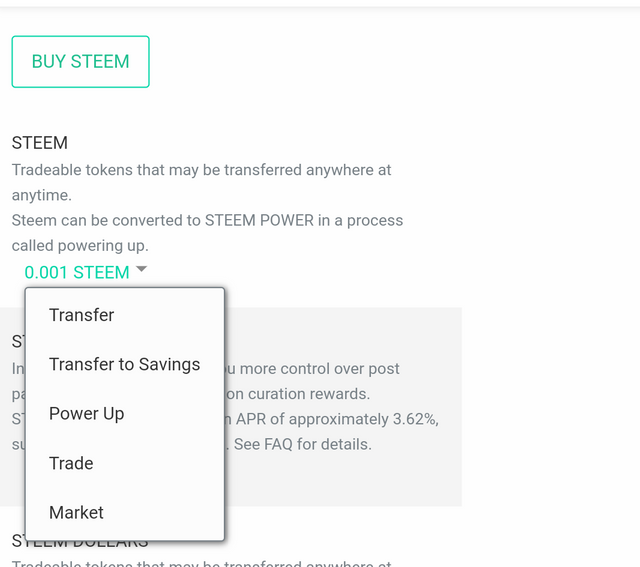Choose Transfer to Savings option
Viewport: 640px width, 567px height.
124,364
